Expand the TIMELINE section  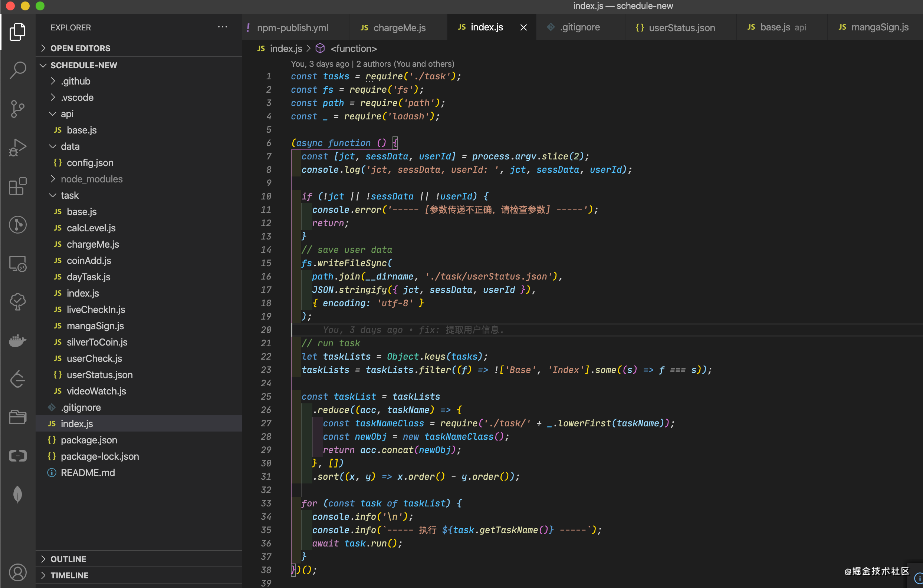69,575
